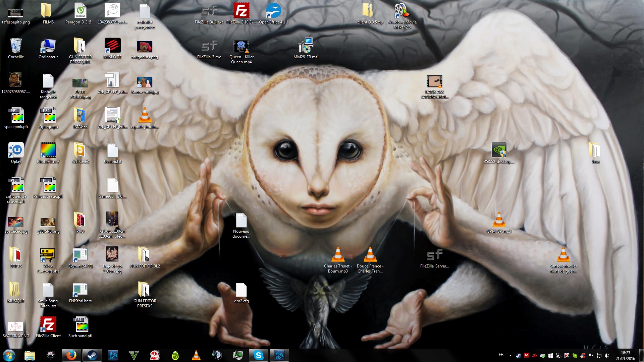The height and width of the screenshot is (362, 644).
Task: Open the SOFTS folder
Action: 16,258
